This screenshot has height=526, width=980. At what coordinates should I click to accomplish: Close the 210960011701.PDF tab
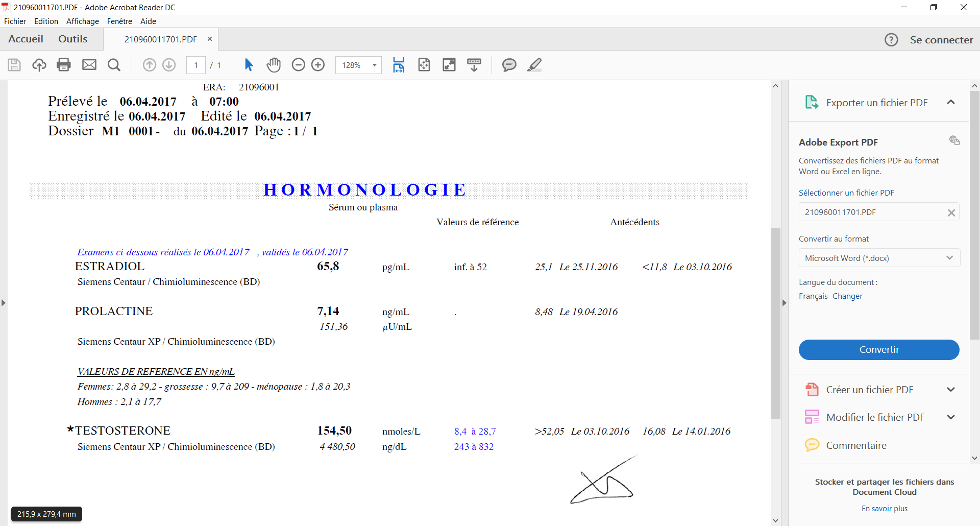point(209,39)
